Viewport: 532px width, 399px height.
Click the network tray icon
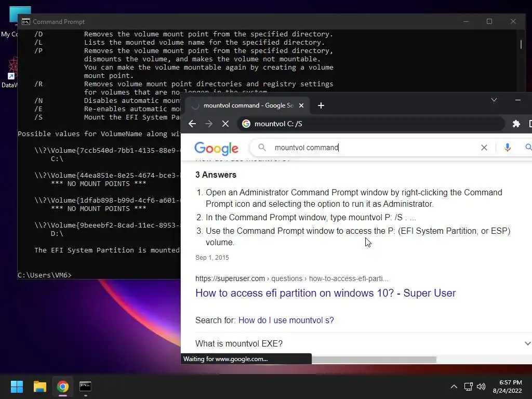click(x=469, y=387)
